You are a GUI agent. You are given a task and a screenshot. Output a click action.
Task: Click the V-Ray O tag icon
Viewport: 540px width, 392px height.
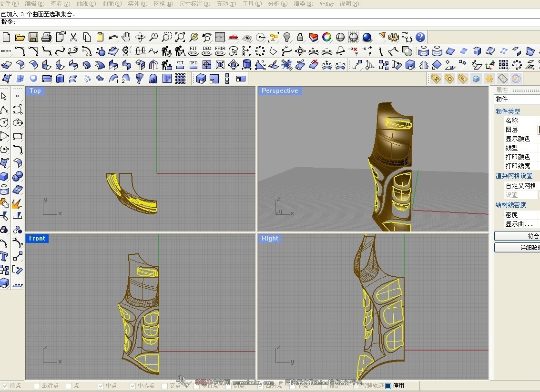tap(449, 79)
